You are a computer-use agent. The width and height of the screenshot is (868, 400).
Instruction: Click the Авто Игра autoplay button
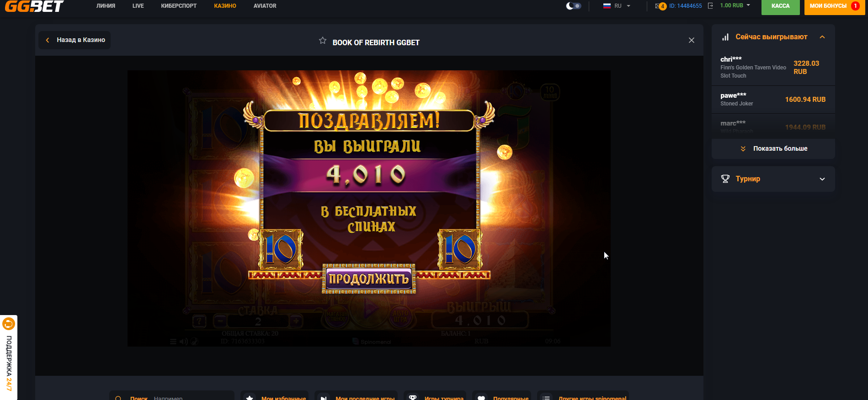click(400, 317)
